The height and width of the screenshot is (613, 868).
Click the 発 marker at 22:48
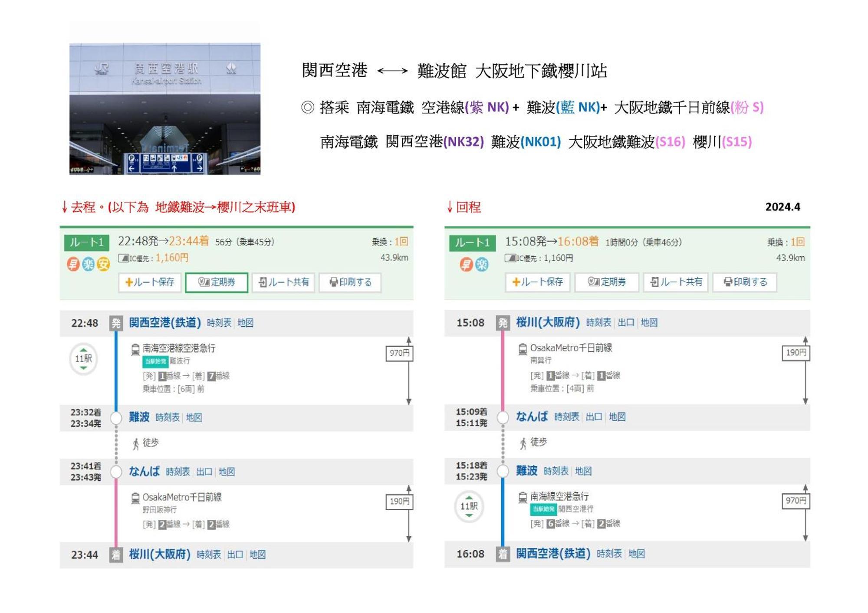(x=116, y=323)
